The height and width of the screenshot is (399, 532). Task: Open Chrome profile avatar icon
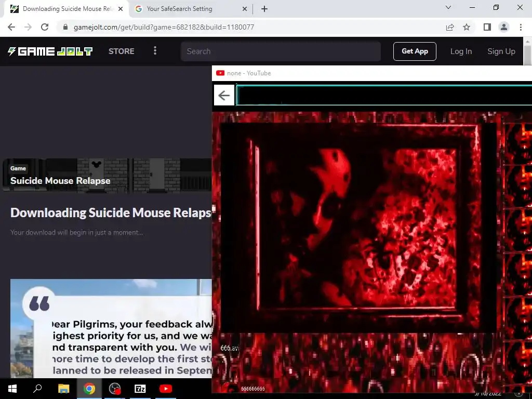click(504, 27)
